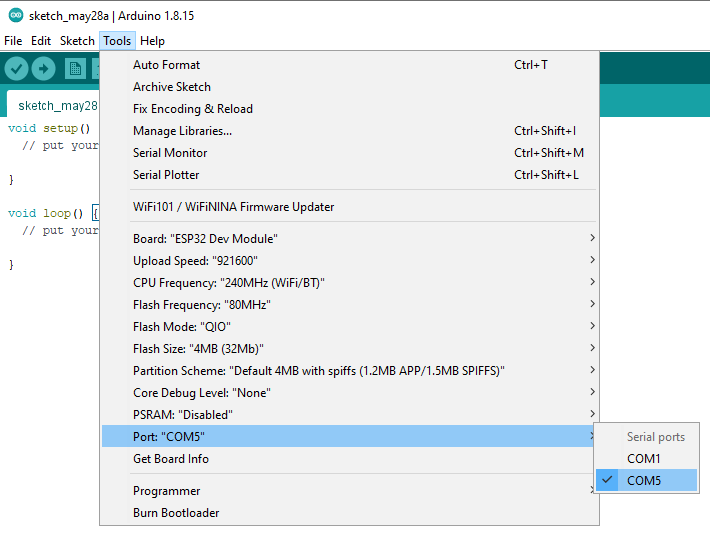This screenshot has height=535, width=710.
Task: Click the void loop() code line
Action: [x=53, y=213]
